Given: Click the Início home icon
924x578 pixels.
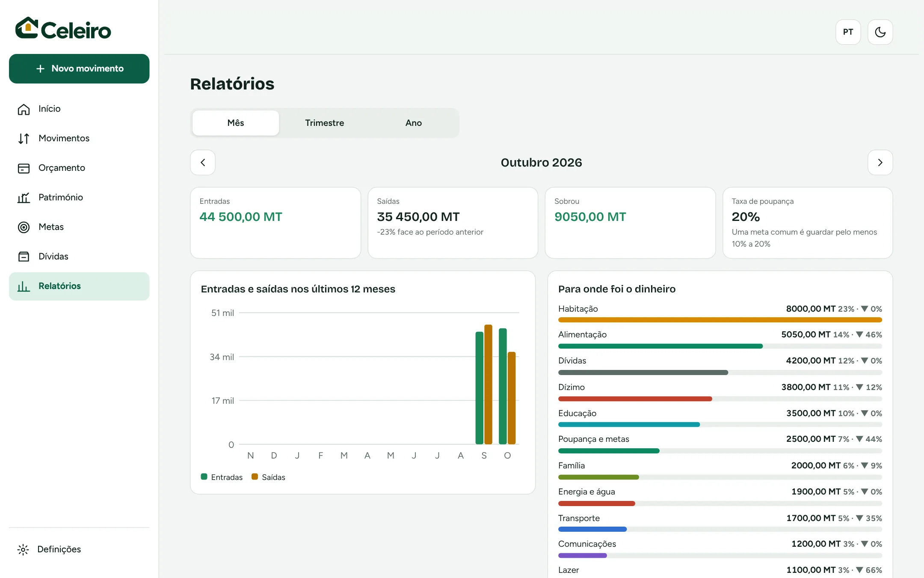Looking at the screenshot, I should click(24, 109).
